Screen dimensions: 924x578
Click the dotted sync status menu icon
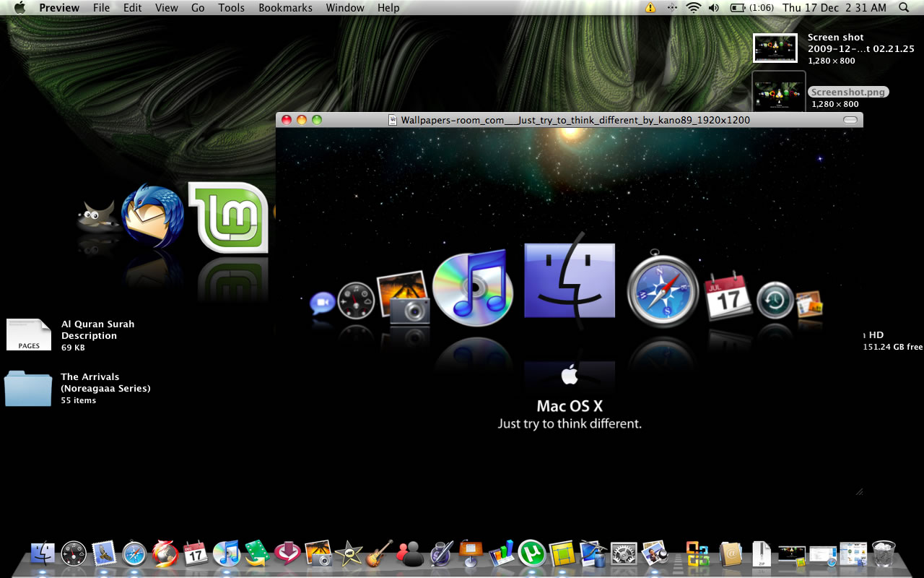click(672, 8)
